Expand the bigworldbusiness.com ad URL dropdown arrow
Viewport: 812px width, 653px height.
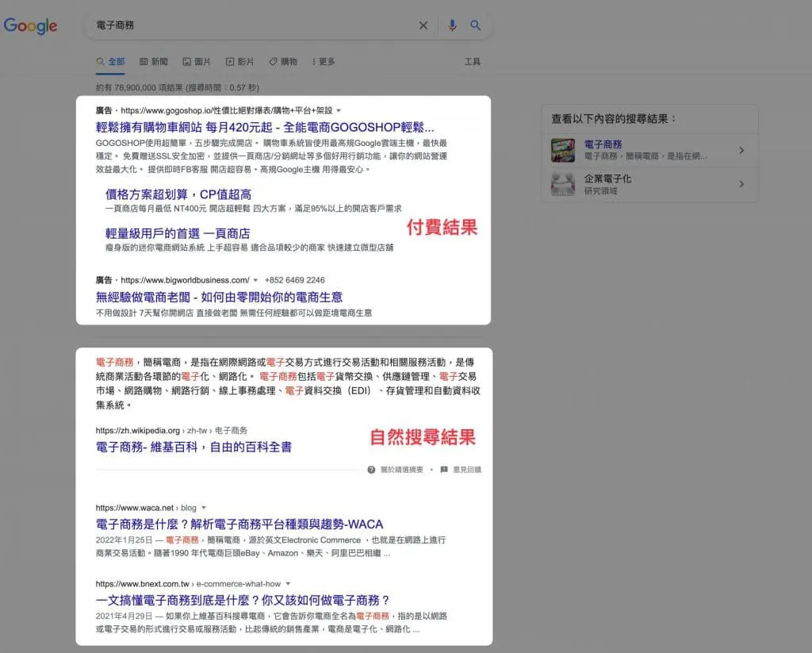pos(255,280)
